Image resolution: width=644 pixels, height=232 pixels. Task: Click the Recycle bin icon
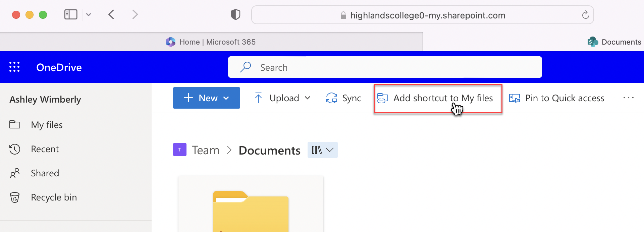15,197
